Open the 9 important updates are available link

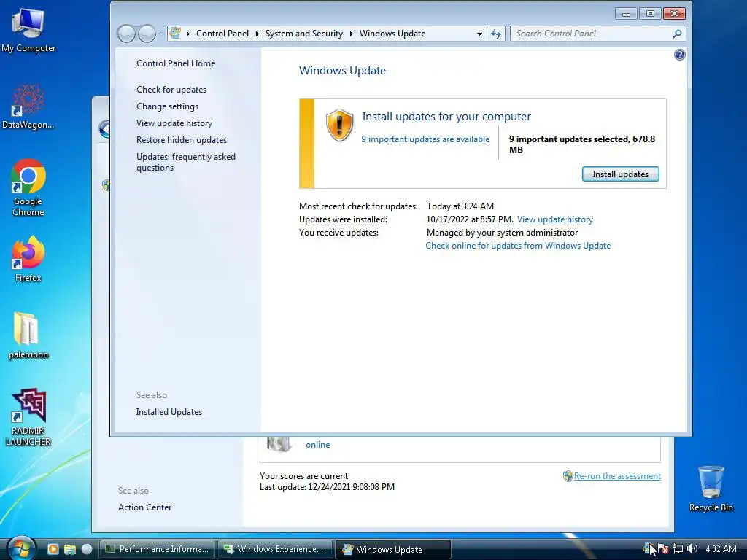425,139
